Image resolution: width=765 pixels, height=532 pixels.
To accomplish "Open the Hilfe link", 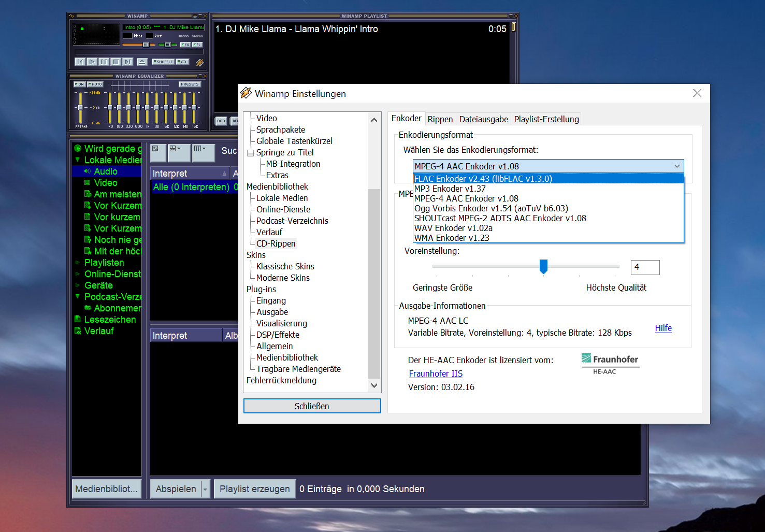I will click(663, 328).
